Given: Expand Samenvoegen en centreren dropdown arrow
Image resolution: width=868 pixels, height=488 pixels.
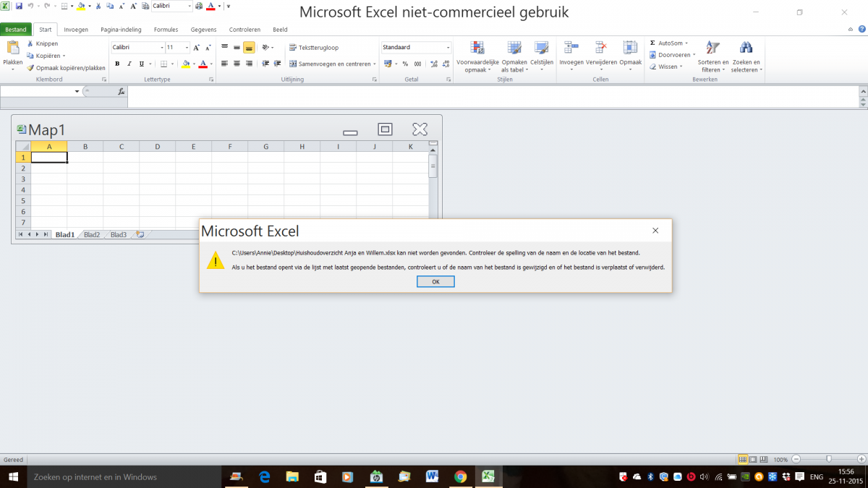Looking at the screenshot, I should (375, 64).
